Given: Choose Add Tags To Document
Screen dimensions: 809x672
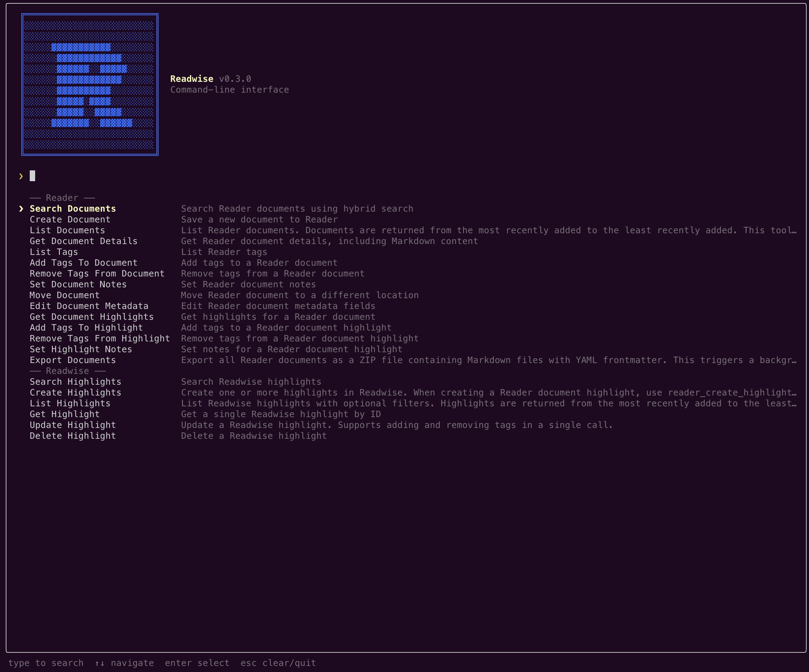Looking at the screenshot, I should click(83, 262).
